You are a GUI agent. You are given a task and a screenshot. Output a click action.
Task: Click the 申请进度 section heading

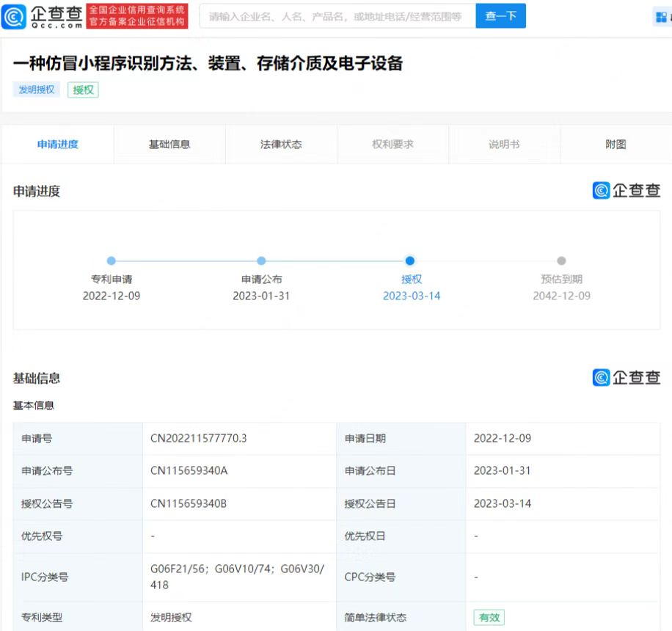[37, 192]
